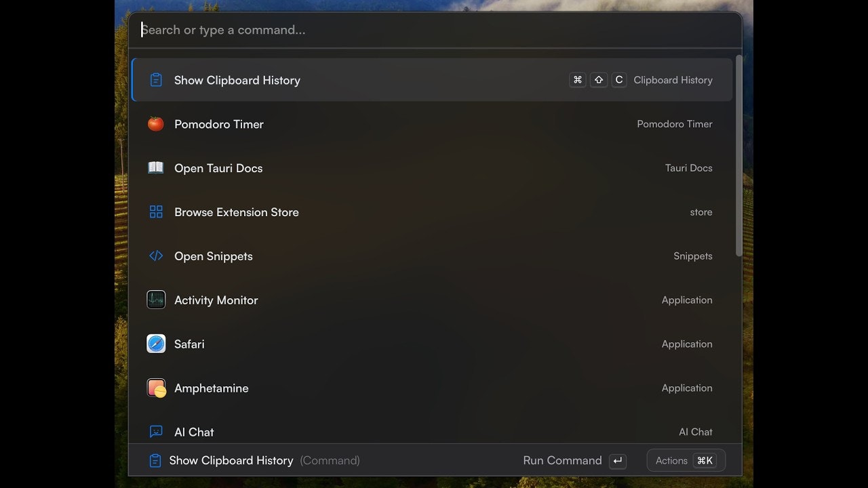
Task: Click the Return key icon beside Run Command
Action: (617, 461)
